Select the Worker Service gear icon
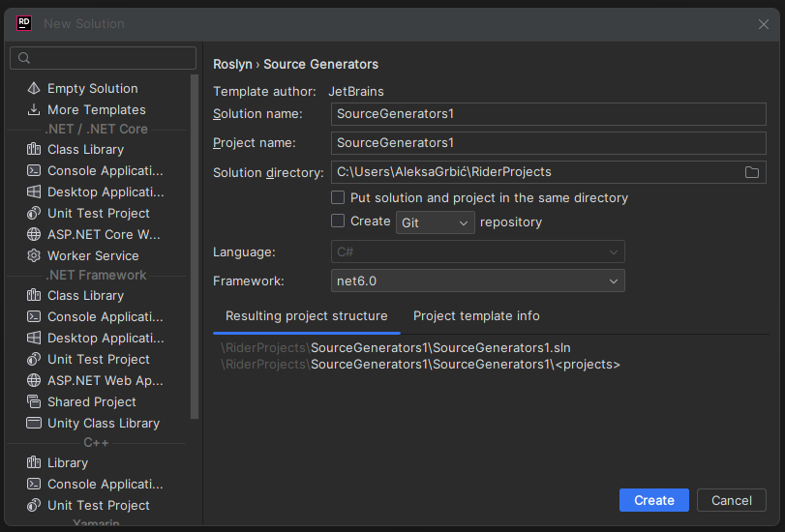 tap(34, 255)
